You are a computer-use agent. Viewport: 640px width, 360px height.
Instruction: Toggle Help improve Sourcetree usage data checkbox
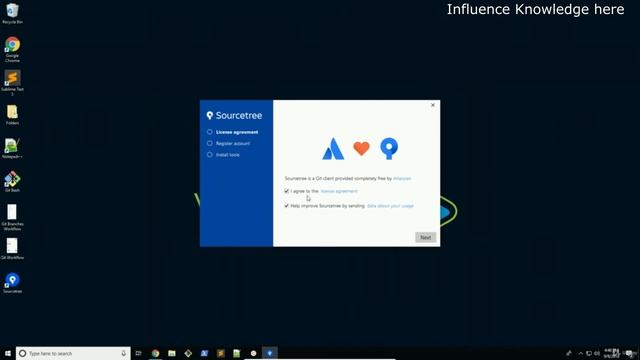coord(287,206)
